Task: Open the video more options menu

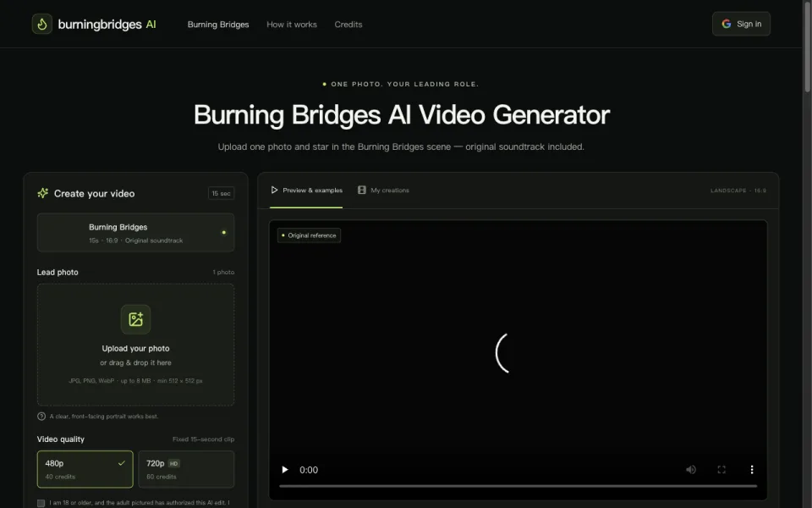Action: point(752,470)
